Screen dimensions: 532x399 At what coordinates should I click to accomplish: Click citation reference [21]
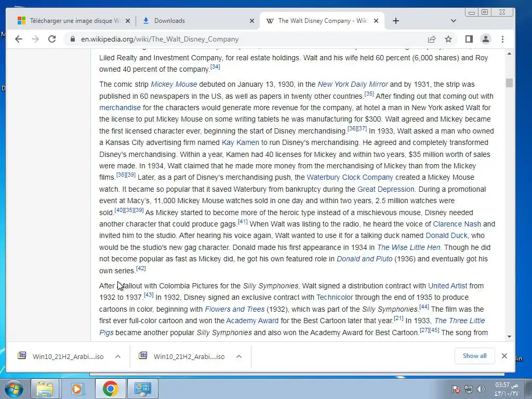pyautogui.click(x=398, y=318)
